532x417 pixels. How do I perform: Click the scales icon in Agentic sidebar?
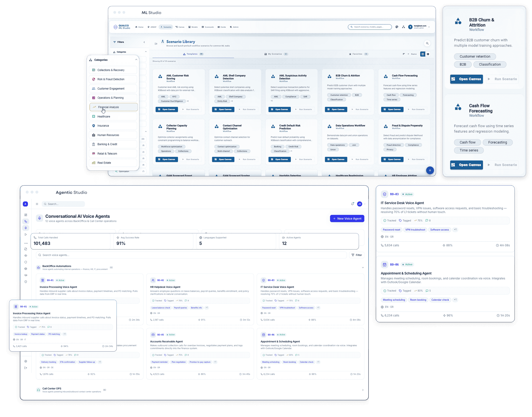click(26, 269)
